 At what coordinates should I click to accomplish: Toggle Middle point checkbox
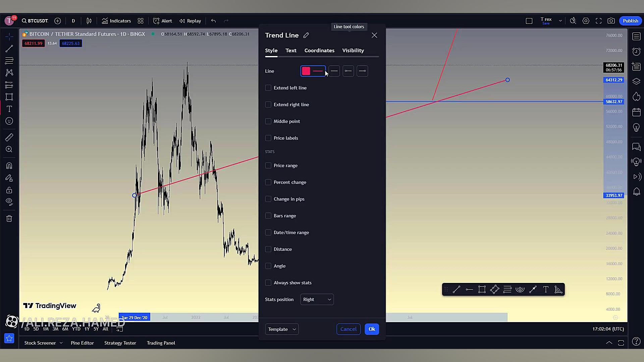tap(268, 121)
